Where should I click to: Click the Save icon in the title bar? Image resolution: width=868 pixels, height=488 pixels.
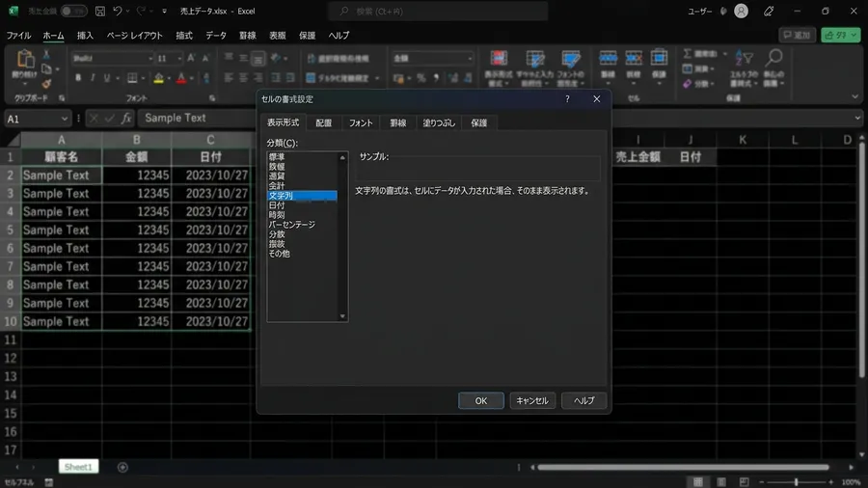coord(100,11)
